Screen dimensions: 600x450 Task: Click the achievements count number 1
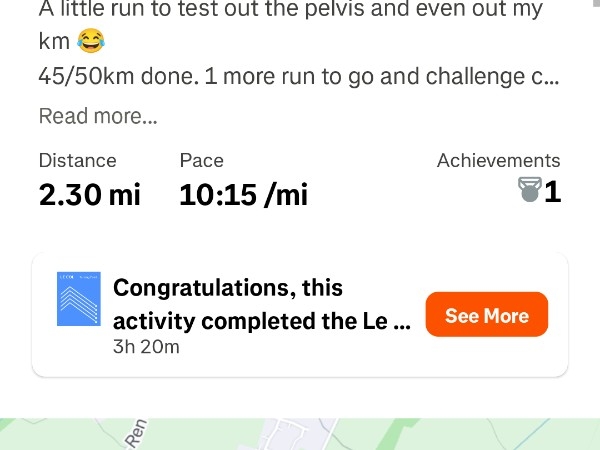tap(552, 191)
